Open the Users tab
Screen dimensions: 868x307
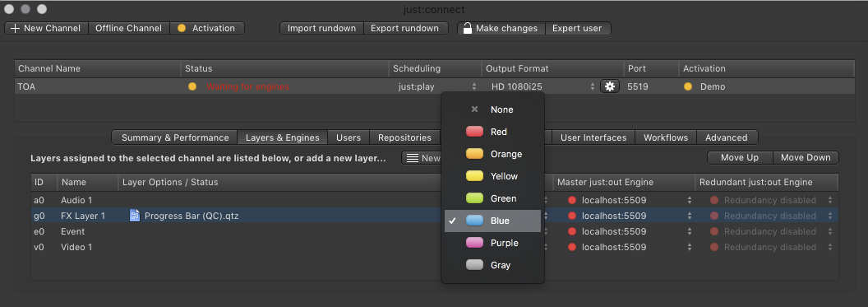(x=349, y=137)
